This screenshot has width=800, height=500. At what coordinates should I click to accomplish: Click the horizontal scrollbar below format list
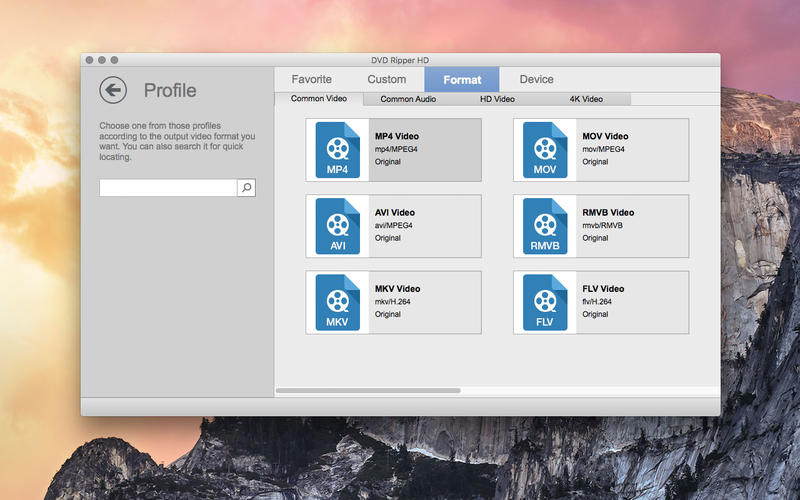point(368,390)
